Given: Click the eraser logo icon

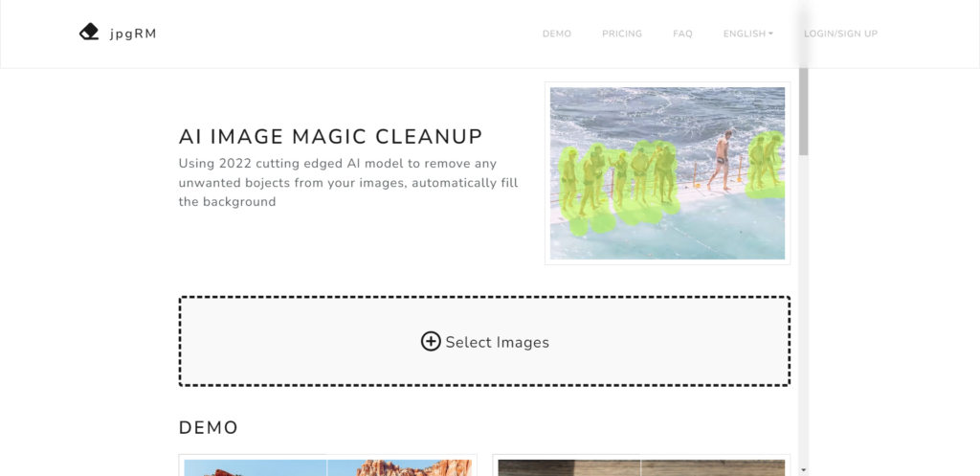Looking at the screenshot, I should (x=89, y=32).
